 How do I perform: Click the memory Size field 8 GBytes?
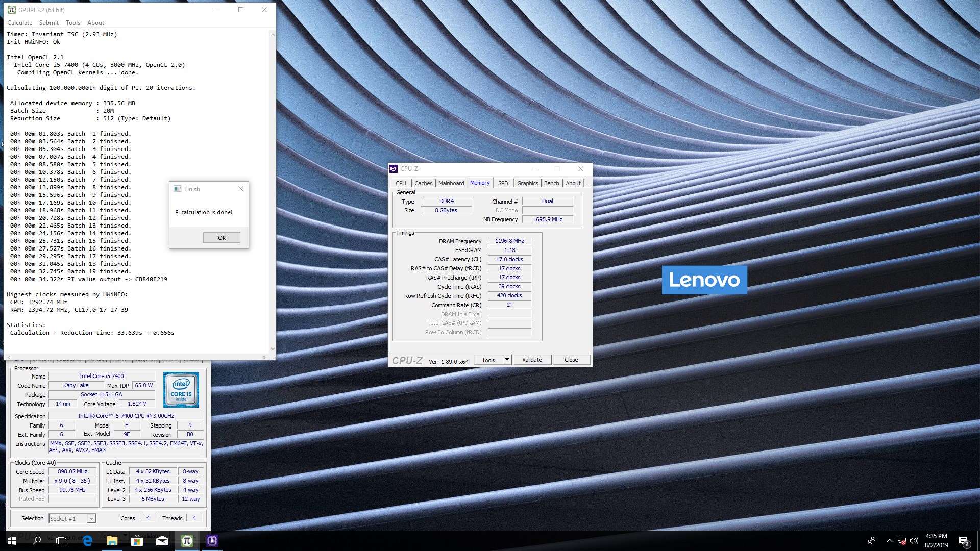coord(446,210)
